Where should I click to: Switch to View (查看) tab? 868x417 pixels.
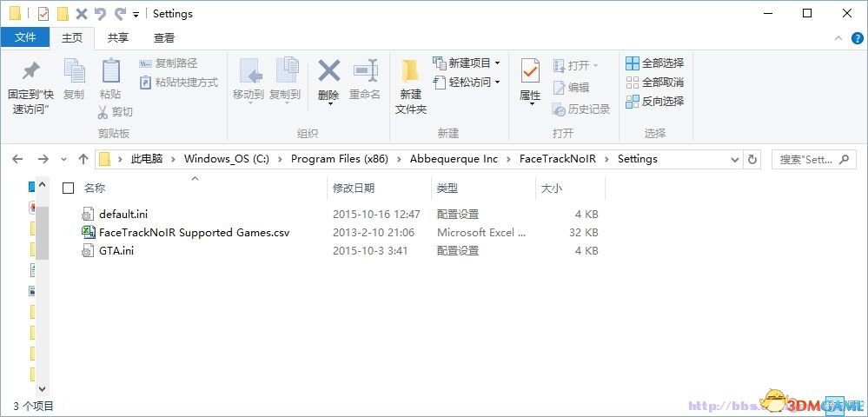[x=164, y=37]
